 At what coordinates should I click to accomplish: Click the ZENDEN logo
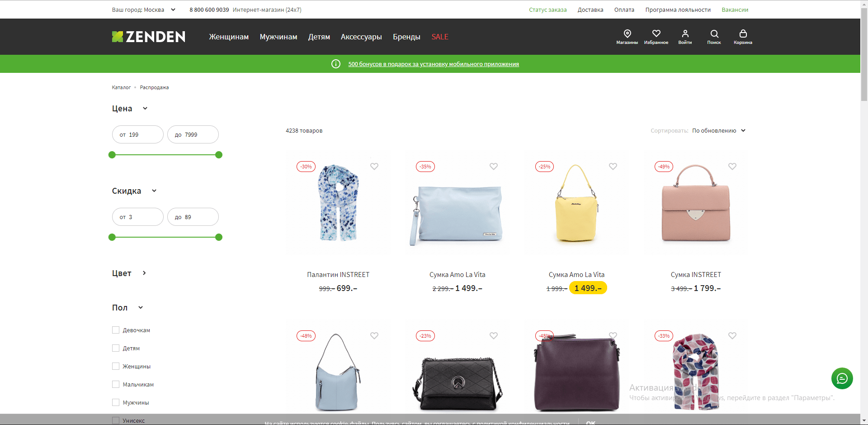pos(149,37)
